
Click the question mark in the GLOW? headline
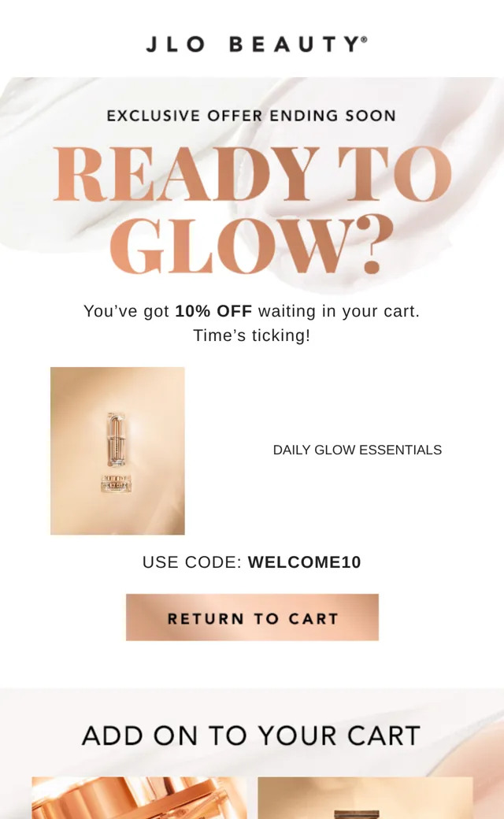tap(372, 246)
